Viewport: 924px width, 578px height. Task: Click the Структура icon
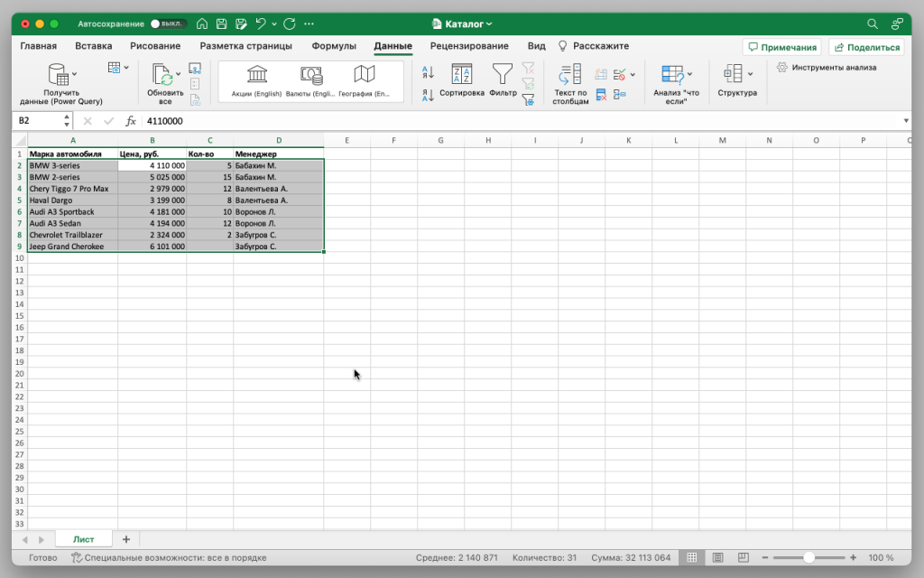pyautogui.click(x=733, y=74)
